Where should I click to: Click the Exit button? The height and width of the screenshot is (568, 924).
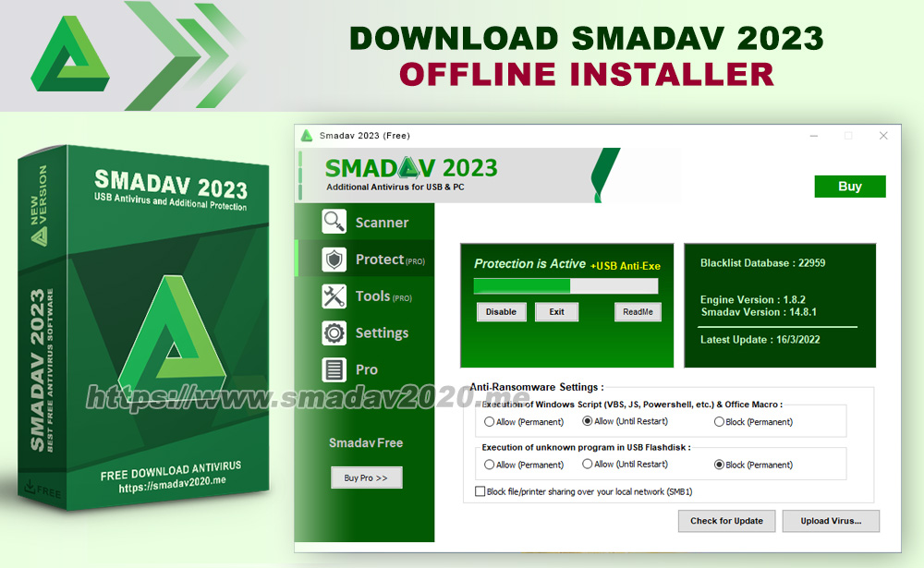click(x=556, y=311)
